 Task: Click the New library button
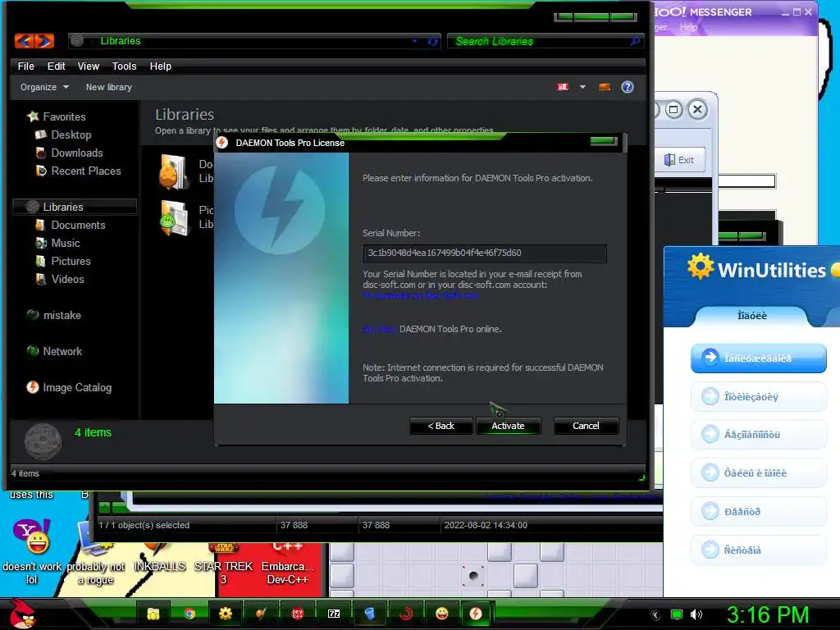coord(109,87)
